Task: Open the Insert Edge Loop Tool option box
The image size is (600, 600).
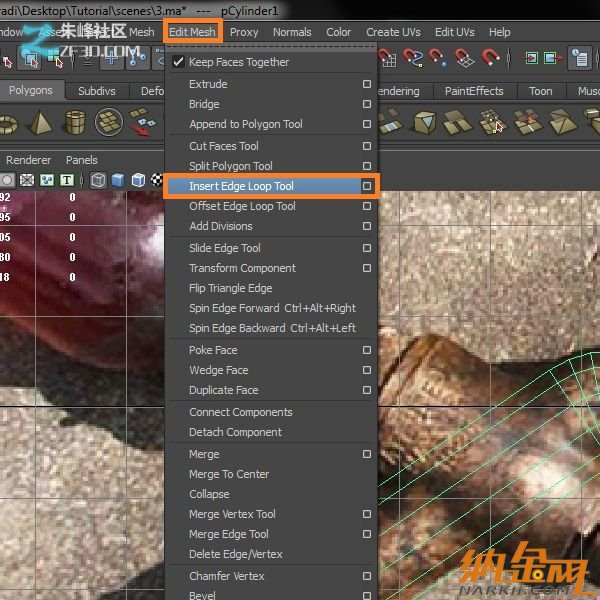Action: coord(367,186)
